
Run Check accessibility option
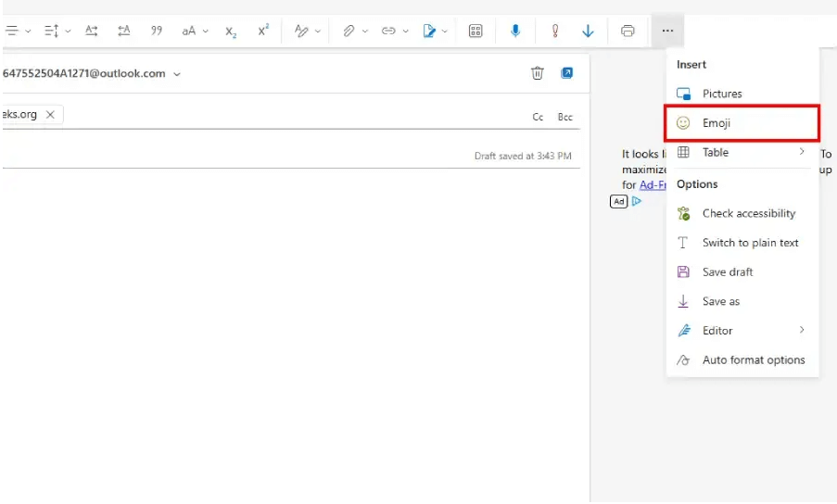pyautogui.click(x=742, y=213)
